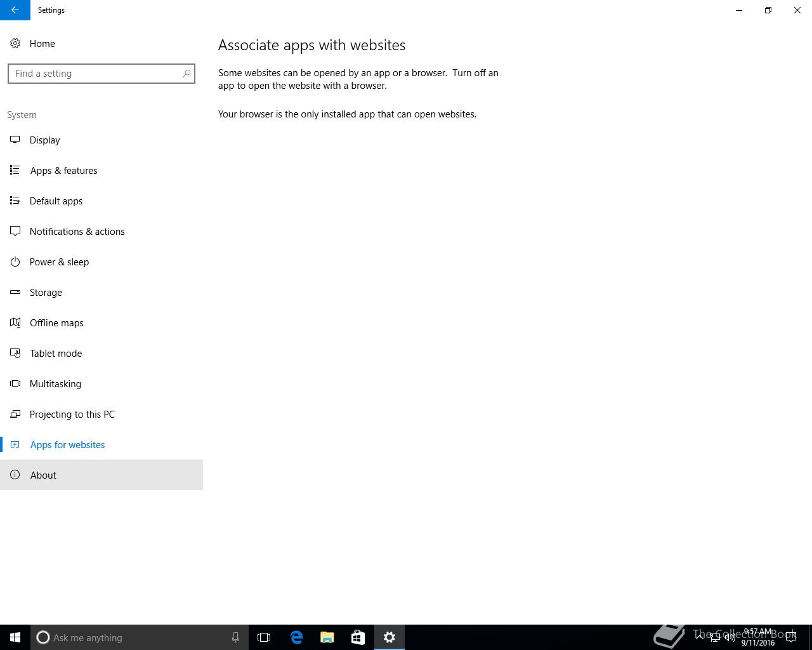Go to the About page
812x650 pixels.
101,475
